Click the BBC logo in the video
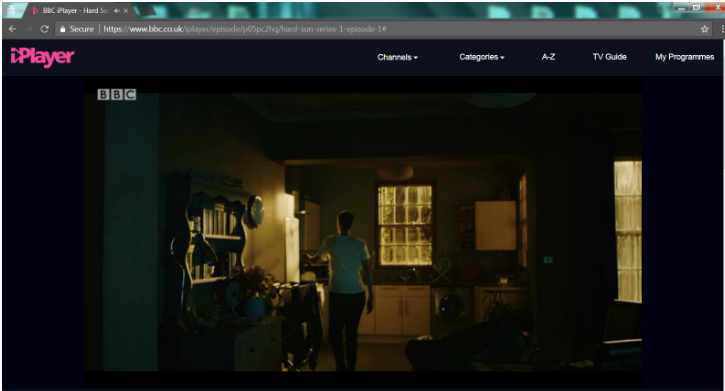Viewport: 725px width, 391px height. point(117,95)
